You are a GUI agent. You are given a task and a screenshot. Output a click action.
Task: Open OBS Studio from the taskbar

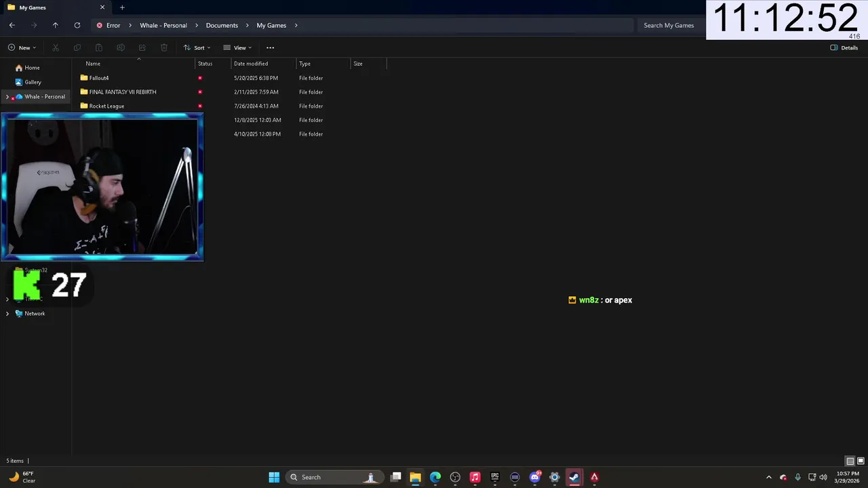click(455, 477)
